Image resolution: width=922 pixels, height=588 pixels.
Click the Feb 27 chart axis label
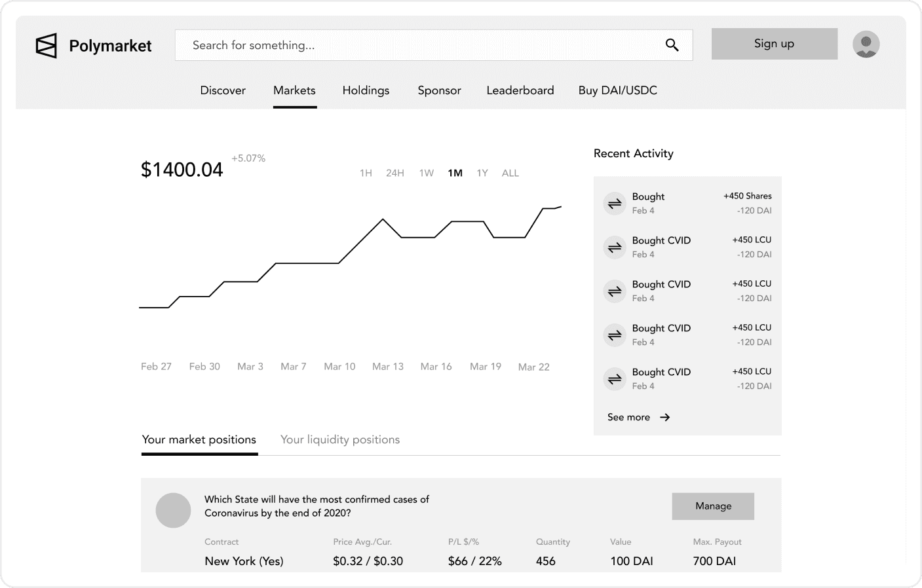click(156, 367)
